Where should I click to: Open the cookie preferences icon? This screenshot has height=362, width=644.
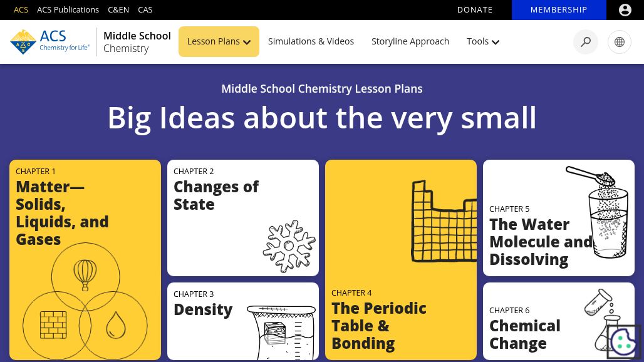[x=623, y=342]
